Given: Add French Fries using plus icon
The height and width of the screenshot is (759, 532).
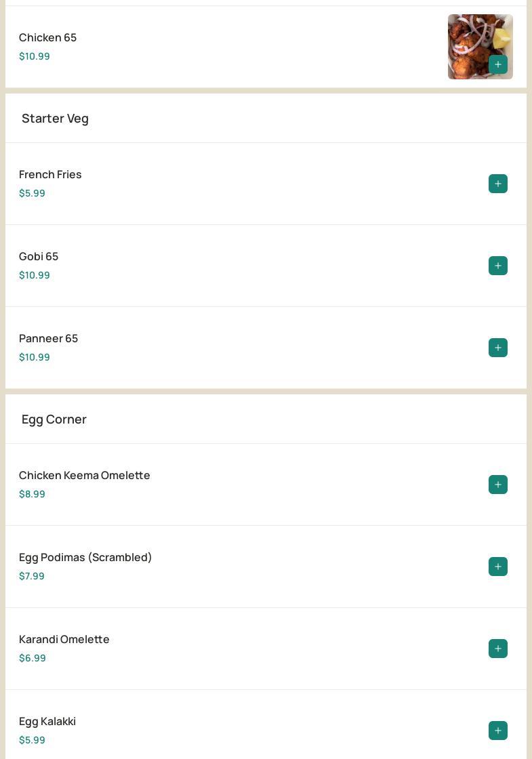Looking at the screenshot, I should point(497,184).
